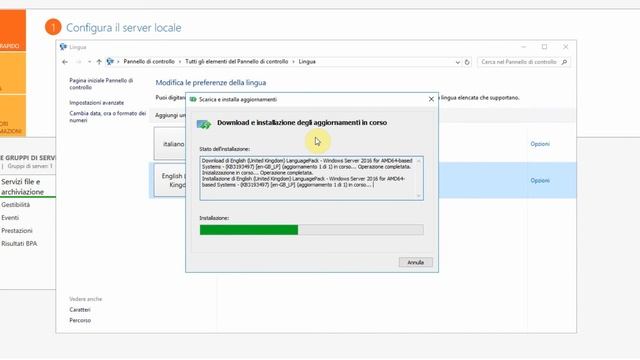Open Opzioni for the italiano language
The width and height of the screenshot is (640, 360).
pyautogui.click(x=540, y=144)
